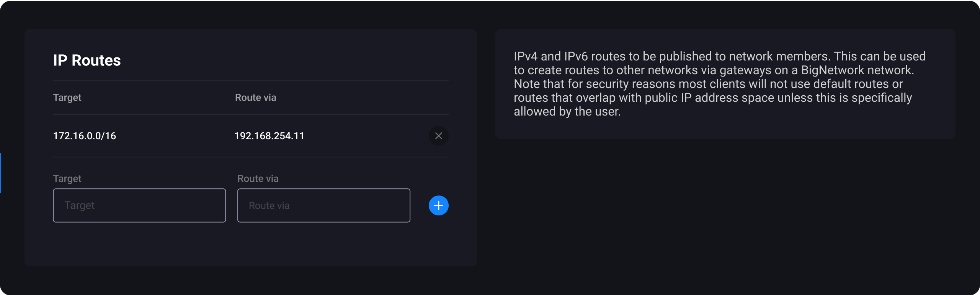
Task: Click the blue indicator bar on left edge
Action: point(2,173)
